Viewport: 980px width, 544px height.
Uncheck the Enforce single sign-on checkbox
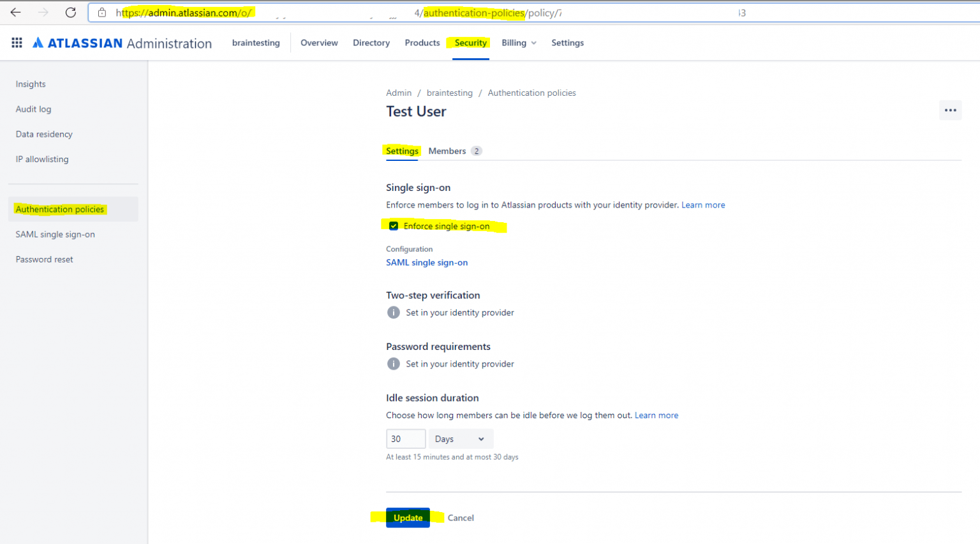point(394,225)
